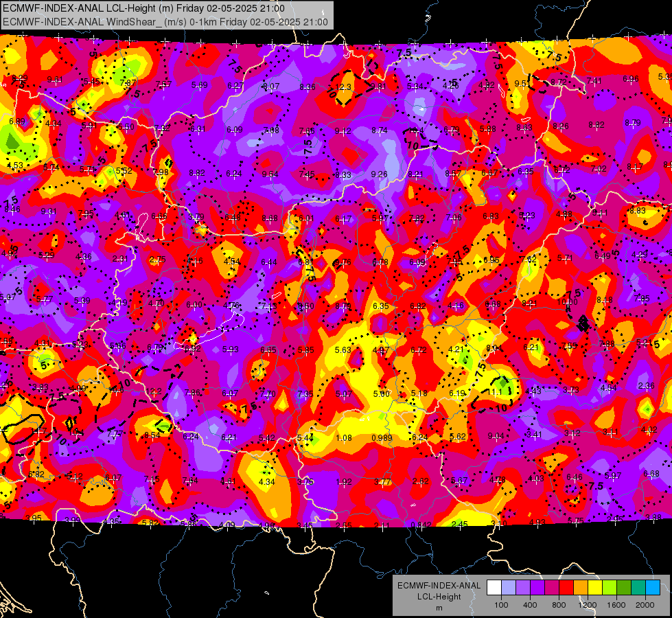Image resolution: width=672 pixels, height=618 pixels.
Task: Select the orange swatch in the legend
Action: pos(581,587)
